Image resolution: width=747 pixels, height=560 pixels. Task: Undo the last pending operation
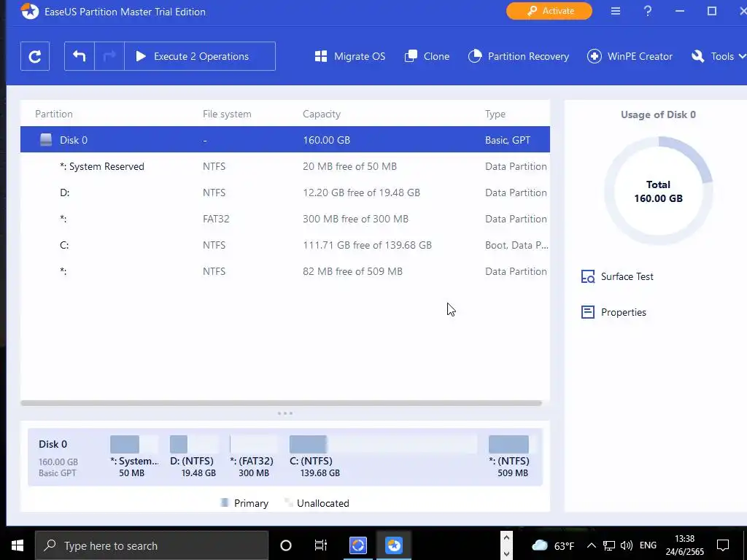point(79,56)
